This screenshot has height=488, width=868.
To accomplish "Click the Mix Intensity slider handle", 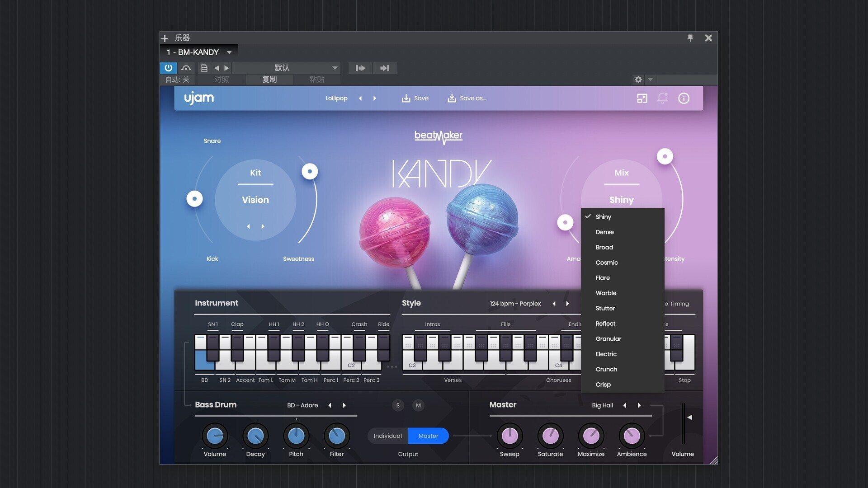I will click(x=665, y=156).
